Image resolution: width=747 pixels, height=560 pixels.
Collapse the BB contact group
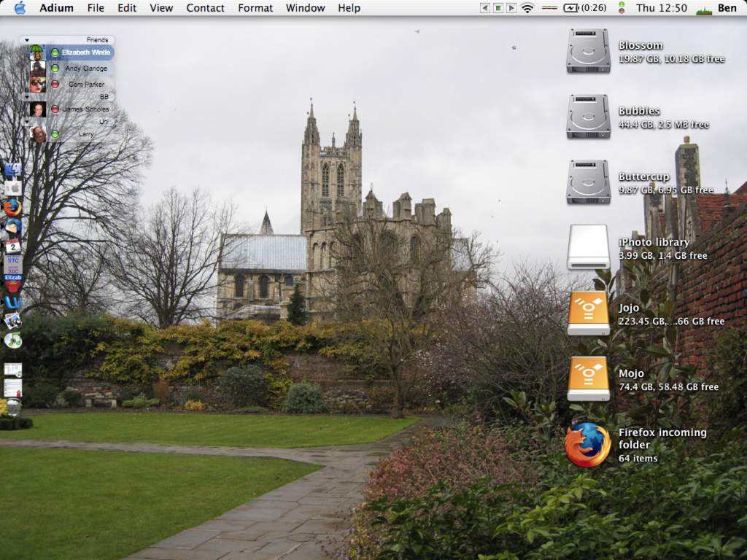coord(27,96)
